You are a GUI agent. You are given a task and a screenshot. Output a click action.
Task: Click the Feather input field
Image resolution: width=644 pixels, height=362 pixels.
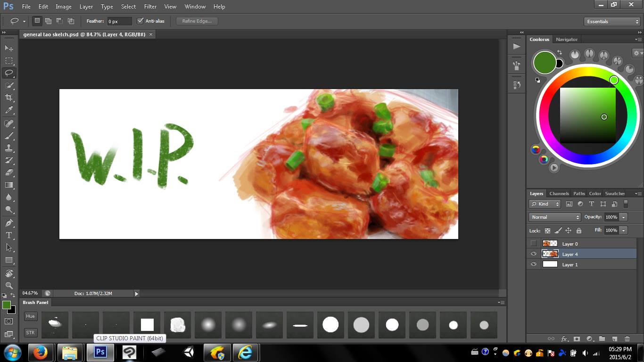(x=119, y=21)
